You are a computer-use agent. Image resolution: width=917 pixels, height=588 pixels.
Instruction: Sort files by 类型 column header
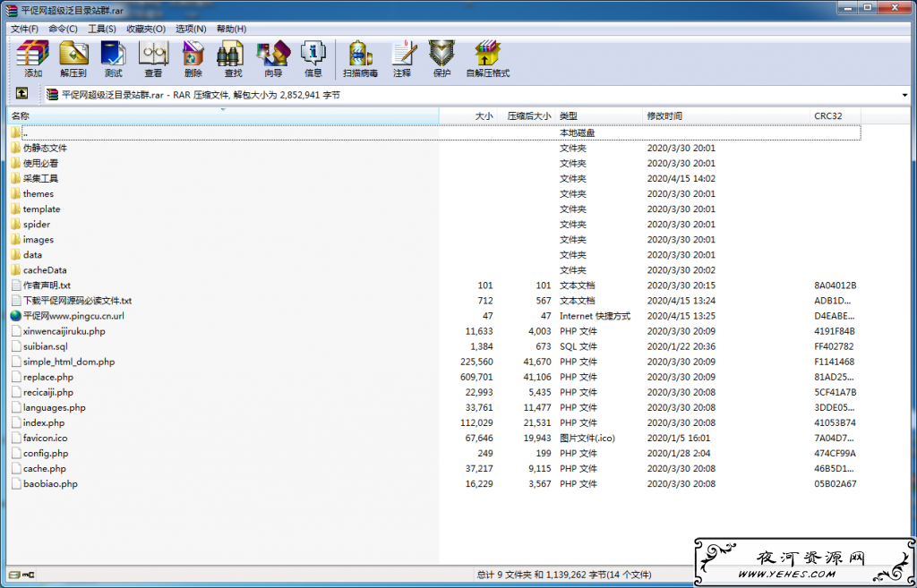pos(599,115)
